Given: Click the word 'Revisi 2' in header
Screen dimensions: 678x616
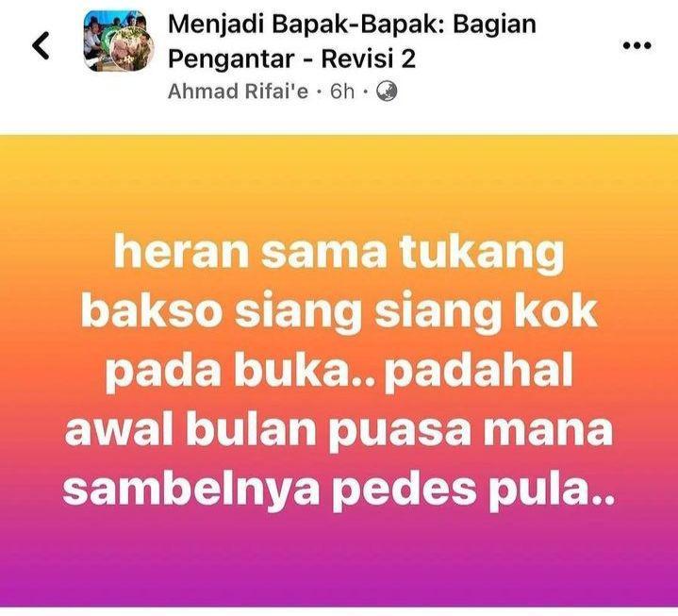Looking at the screenshot, I should tap(369, 58).
